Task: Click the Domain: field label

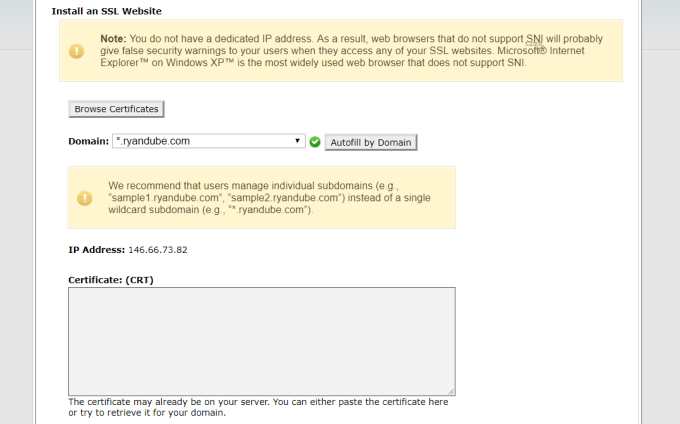Action: 88,142
